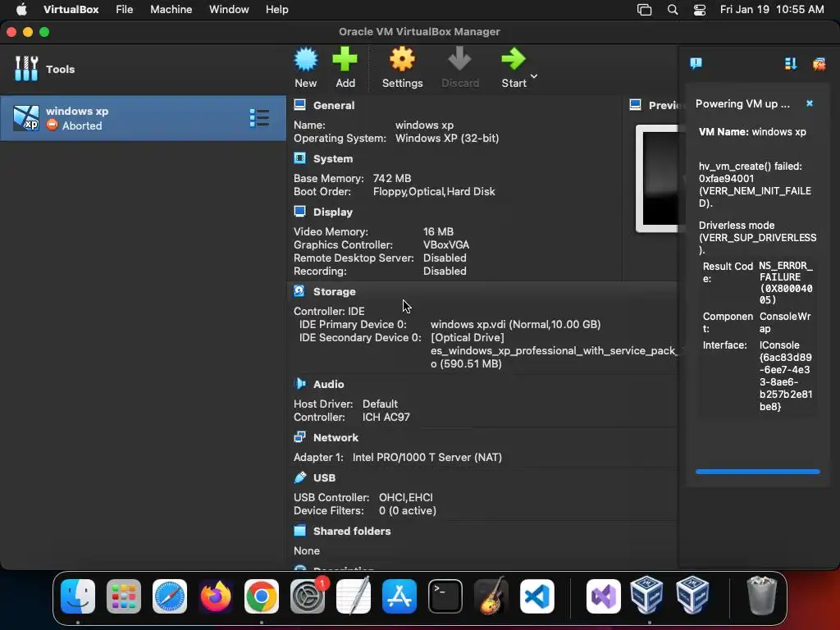Open the Network section heading link
The image size is (840, 630).
pyautogui.click(x=336, y=438)
